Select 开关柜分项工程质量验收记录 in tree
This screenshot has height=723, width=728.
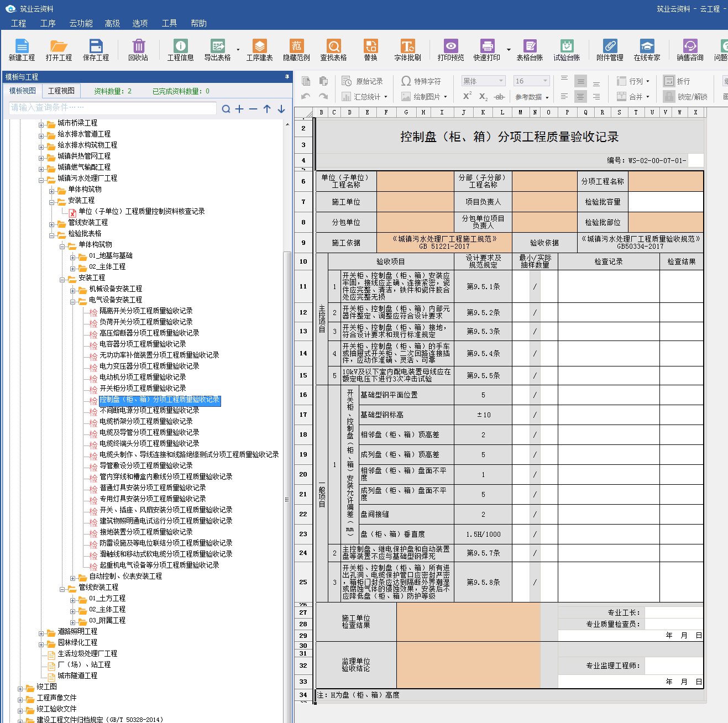click(x=143, y=388)
